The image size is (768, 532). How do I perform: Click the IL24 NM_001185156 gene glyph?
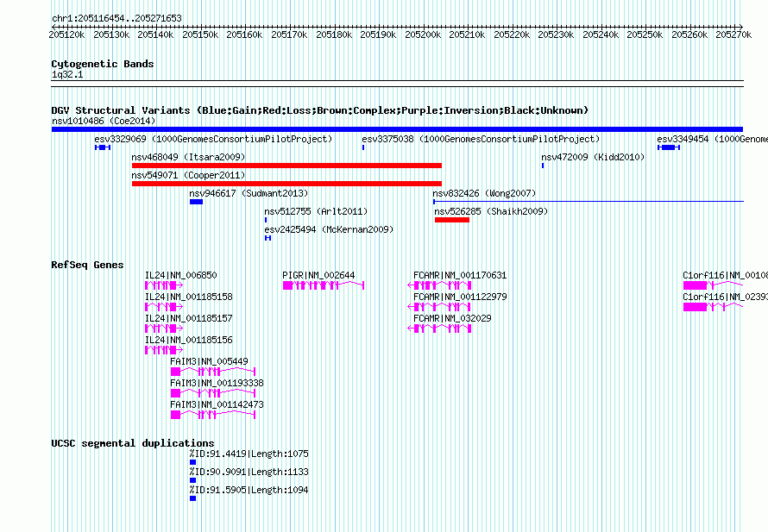(x=164, y=350)
